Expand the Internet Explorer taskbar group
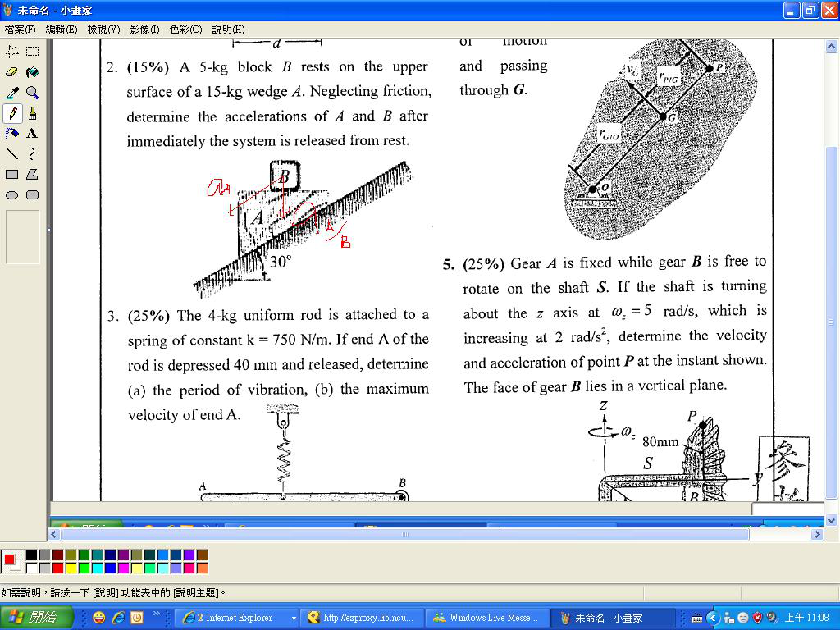840x630 pixels. click(294, 618)
